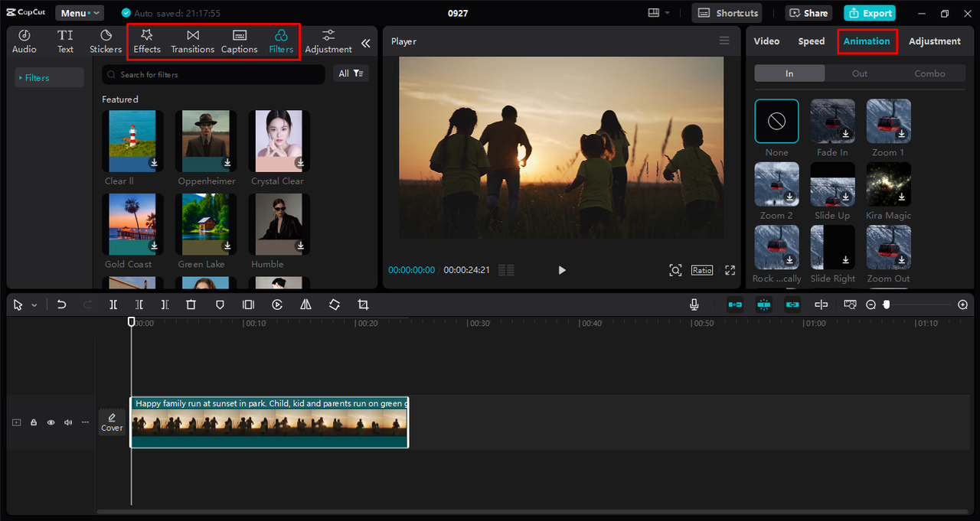
Task: Click the Undo icon
Action: tap(61, 304)
